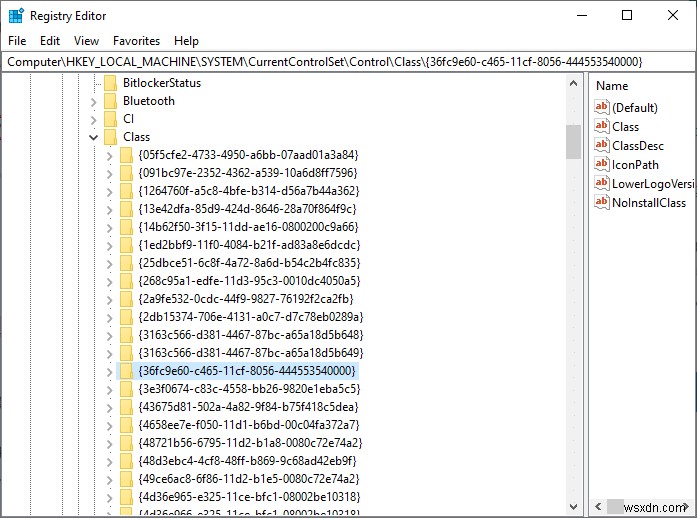This screenshot has height=518, width=697.
Task: Click folder icon of {3163c566-d381-4467-87bc-a65a18d5b649}
Action: click(126, 353)
